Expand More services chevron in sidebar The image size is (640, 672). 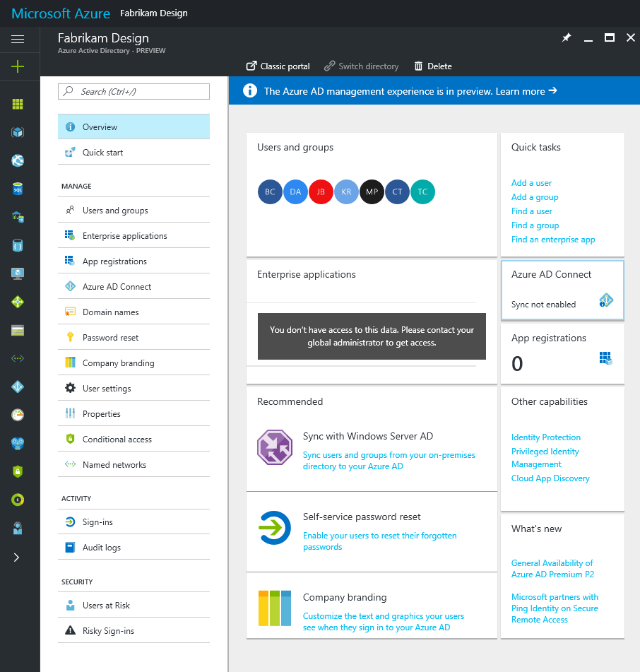[x=16, y=557]
